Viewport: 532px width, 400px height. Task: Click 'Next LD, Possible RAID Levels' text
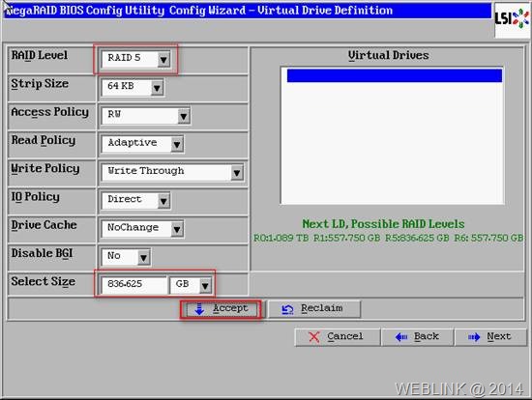(x=383, y=224)
